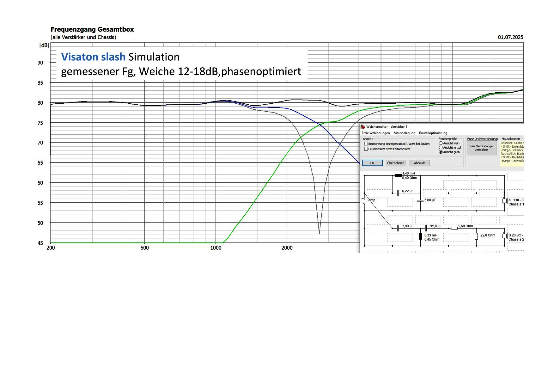Open the Mausbelegung menu
Viewport: 554px width, 392px height.
404,133
